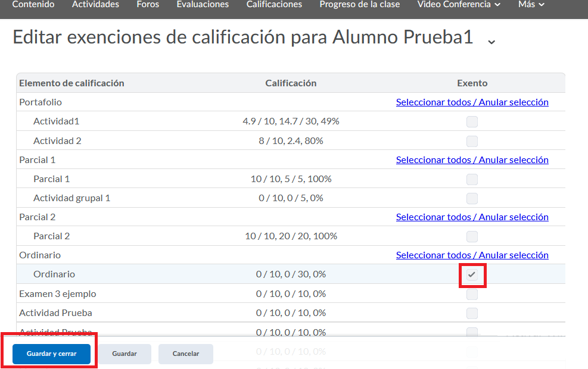Open the Más dropdown menu
Image resolution: width=588 pixels, height=369 pixels.
tap(531, 5)
